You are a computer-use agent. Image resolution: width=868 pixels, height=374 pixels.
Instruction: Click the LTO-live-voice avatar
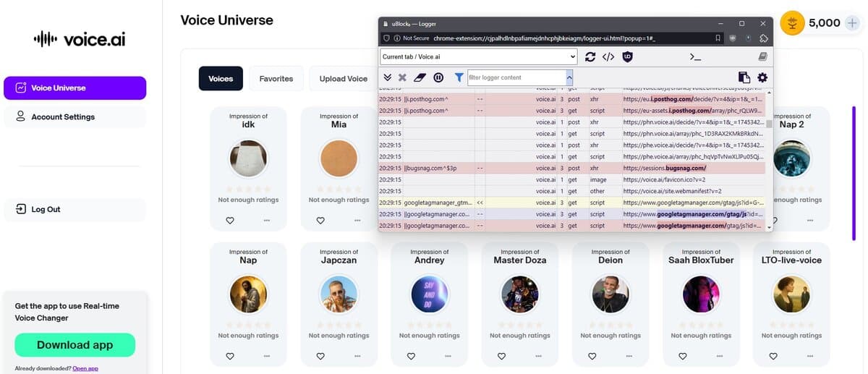pyautogui.click(x=791, y=294)
